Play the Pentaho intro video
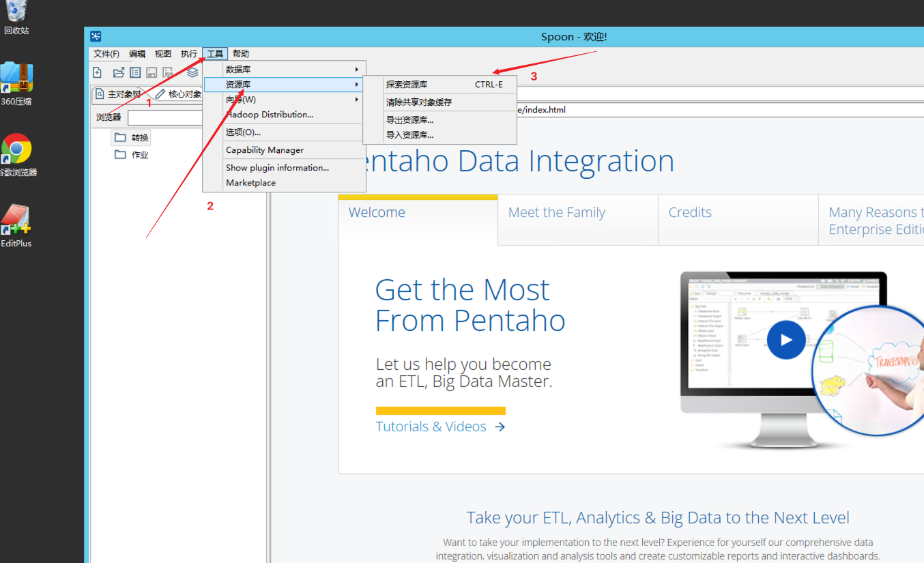 [786, 339]
